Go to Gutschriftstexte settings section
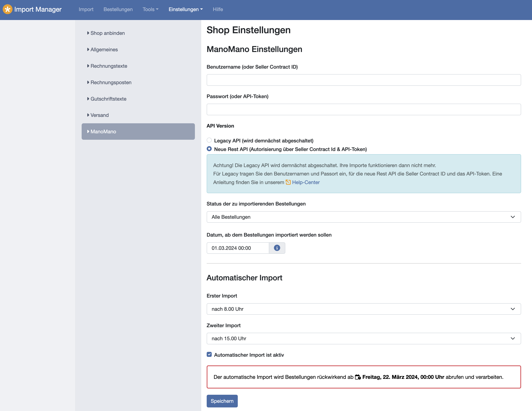 point(138,99)
